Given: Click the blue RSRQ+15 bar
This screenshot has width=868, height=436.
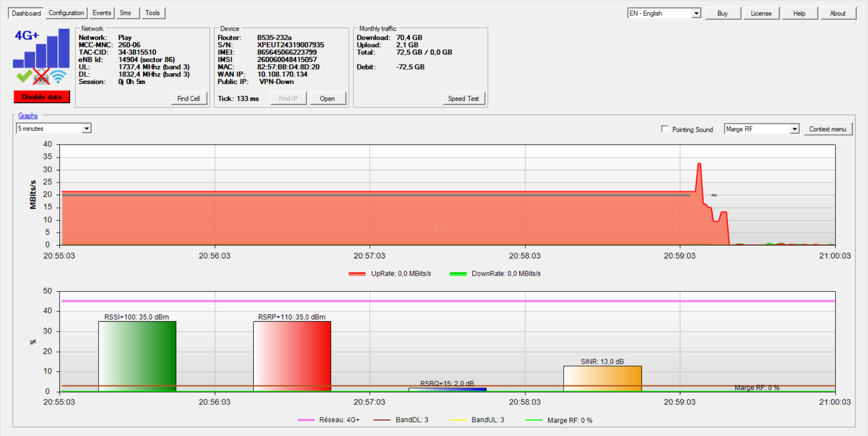Looking at the screenshot, I should (x=448, y=389).
